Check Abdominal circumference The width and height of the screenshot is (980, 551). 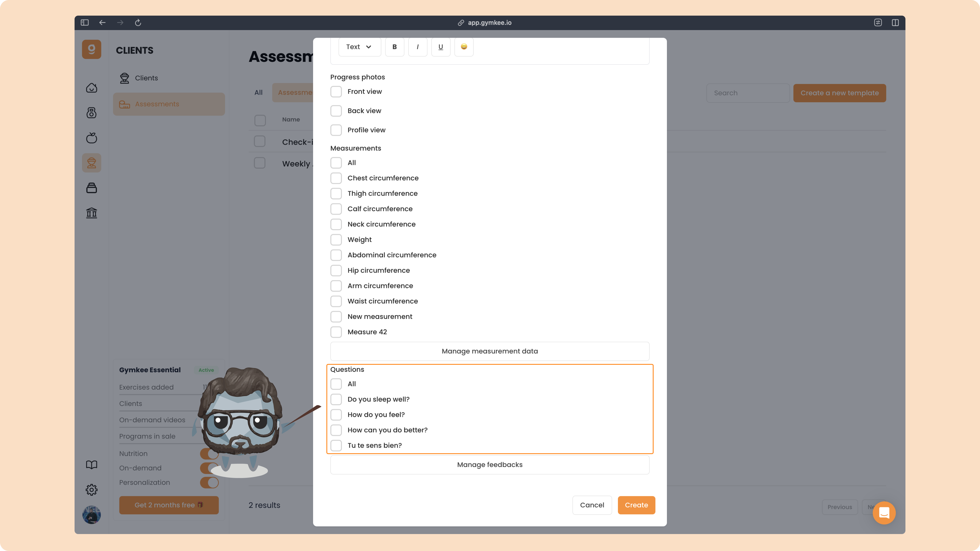(336, 255)
